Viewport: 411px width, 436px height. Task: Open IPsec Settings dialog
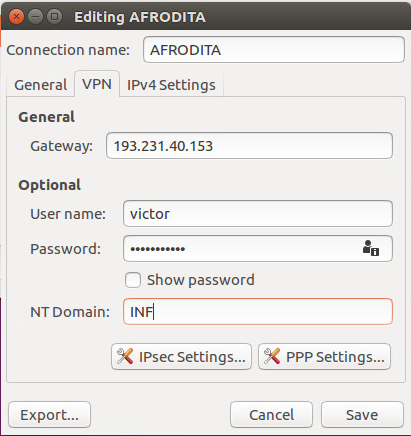pyautogui.click(x=181, y=357)
